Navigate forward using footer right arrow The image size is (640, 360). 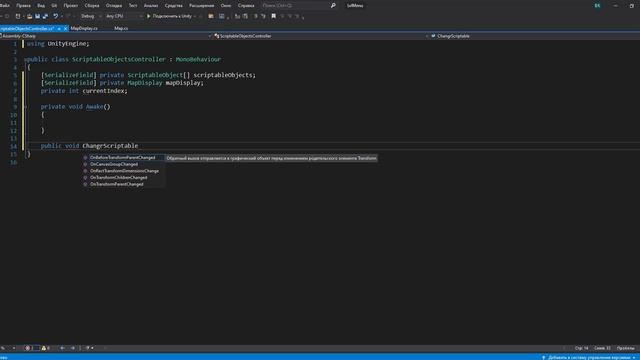[73, 348]
